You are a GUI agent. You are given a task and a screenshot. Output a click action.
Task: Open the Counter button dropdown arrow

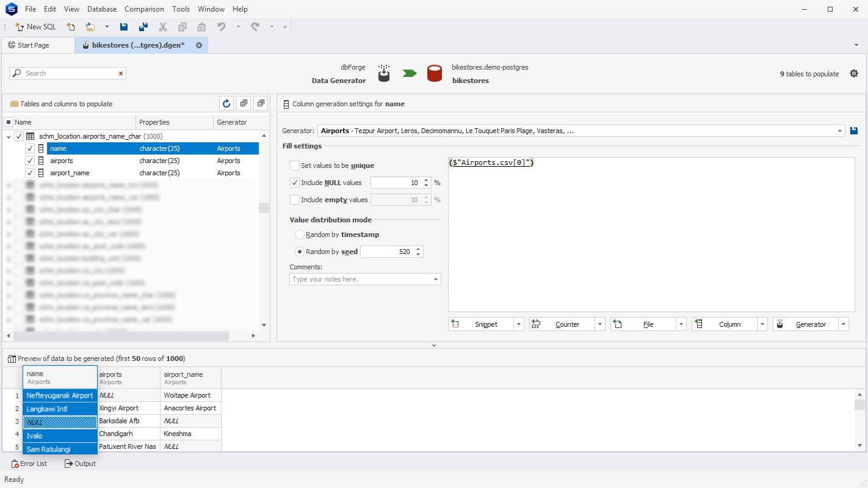[x=600, y=324]
